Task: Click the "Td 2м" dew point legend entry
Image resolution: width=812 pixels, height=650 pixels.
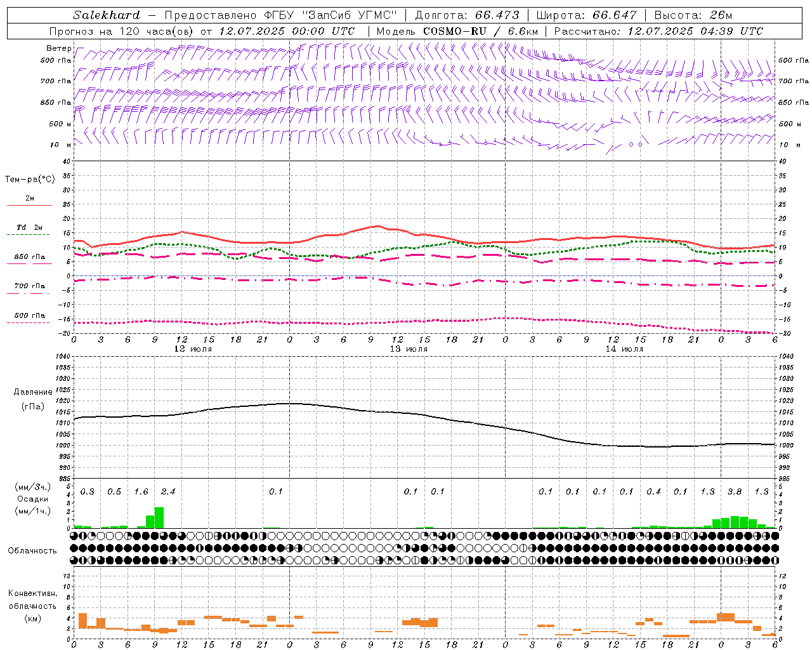Action: click(30, 227)
